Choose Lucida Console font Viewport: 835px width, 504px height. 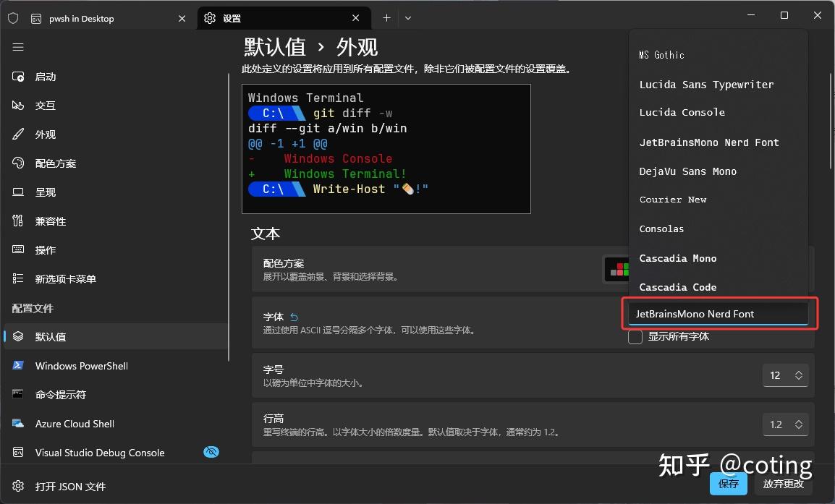(x=718, y=112)
